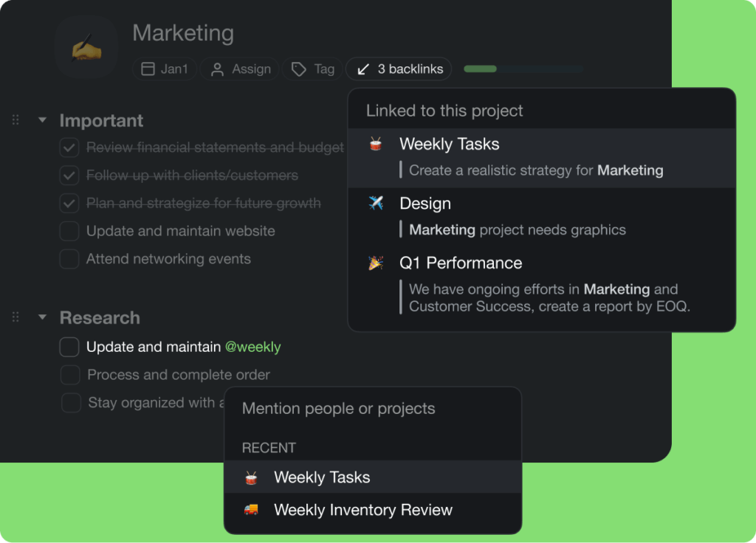Viewport: 756px width, 543px height.
Task: Collapse the Important section
Action: [42, 120]
